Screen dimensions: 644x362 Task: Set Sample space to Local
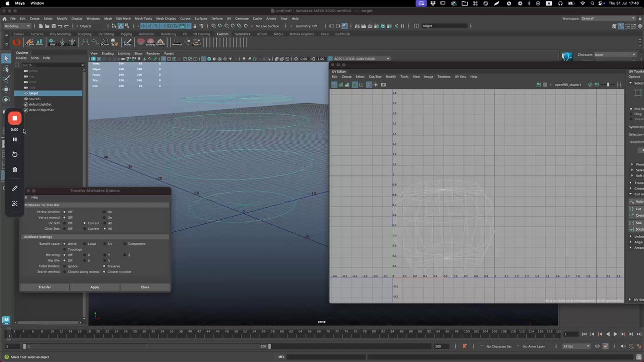coord(85,244)
